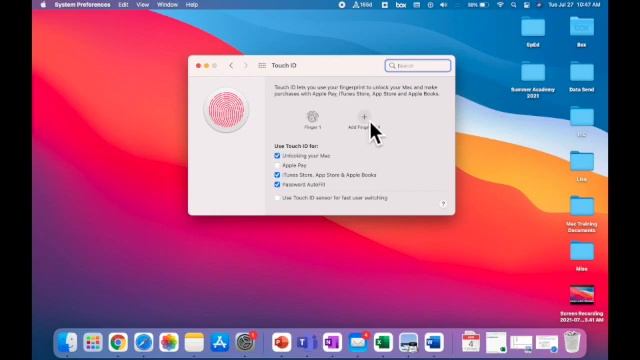Launch Google Chrome from the dock
Image resolution: width=640 pixels, height=360 pixels.
(x=118, y=342)
